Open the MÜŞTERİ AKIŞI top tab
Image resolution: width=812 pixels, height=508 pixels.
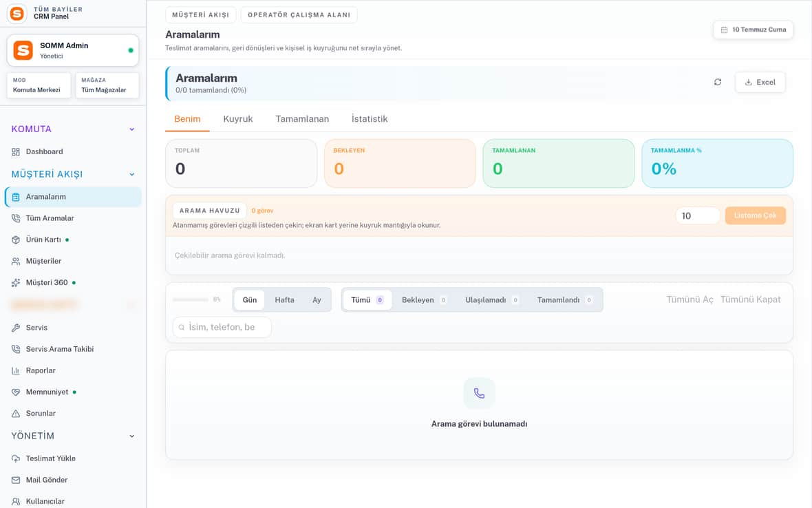tap(200, 15)
